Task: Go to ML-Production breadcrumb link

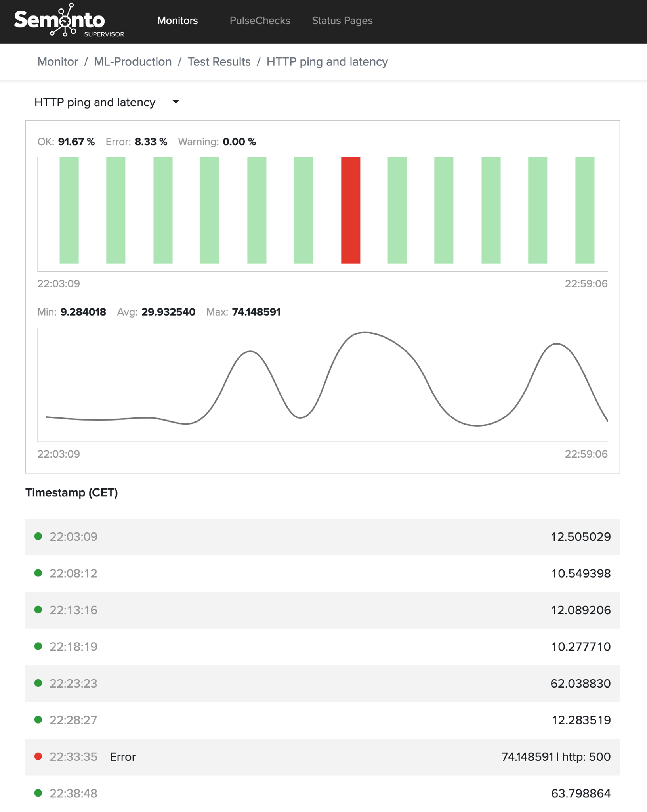Action: (133, 62)
